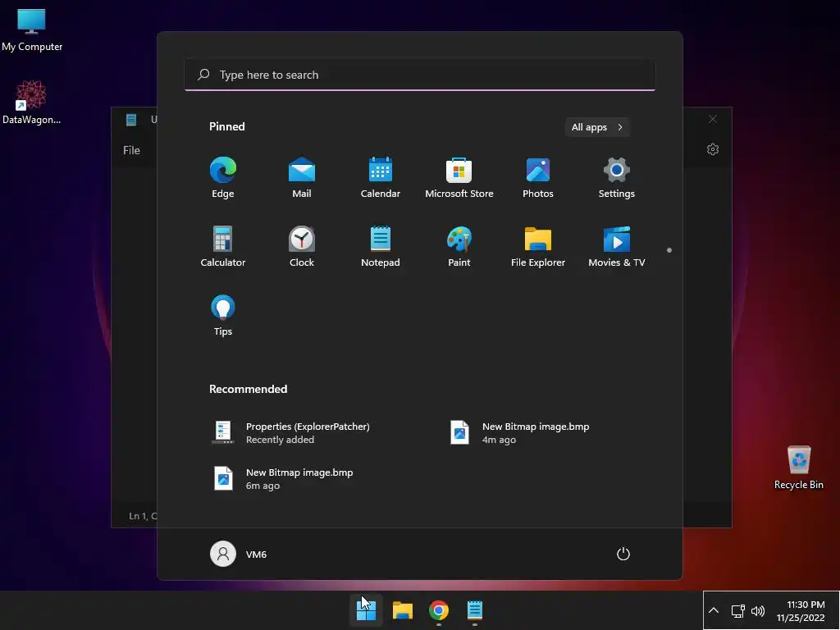The image size is (840, 630).
Task: Open the Calculator app
Action: pyautogui.click(x=223, y=246)
